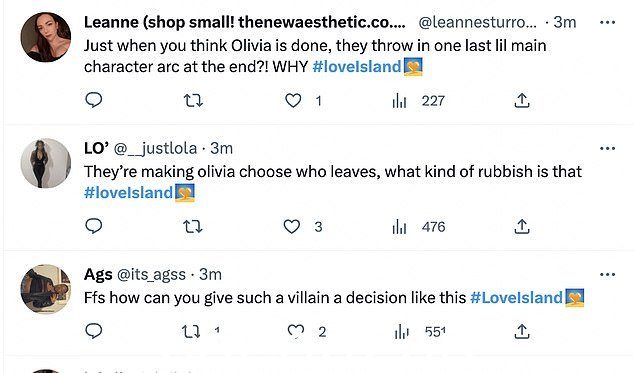
Task: Reply to LO' tweet about rubbish
Action: tap(94, 226)
